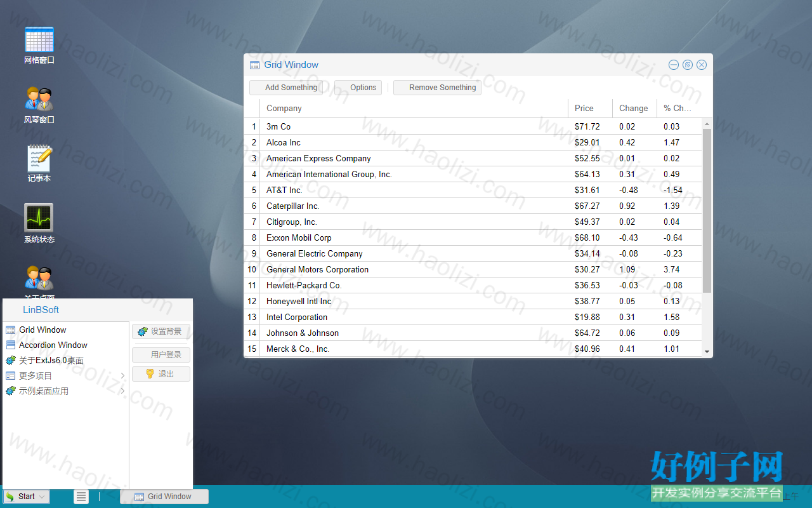The image size is (812, 508).
Task: Sort by the Company column header
Action: 414,109
